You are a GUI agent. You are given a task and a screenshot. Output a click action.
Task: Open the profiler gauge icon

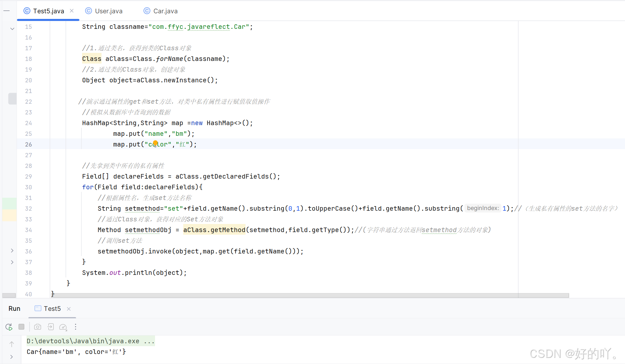point(63,327)
